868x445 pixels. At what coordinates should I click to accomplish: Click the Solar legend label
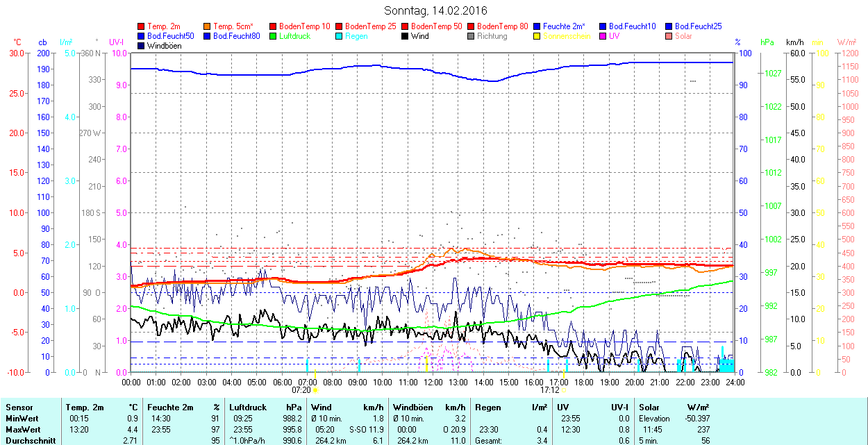[x=683, y=36]
